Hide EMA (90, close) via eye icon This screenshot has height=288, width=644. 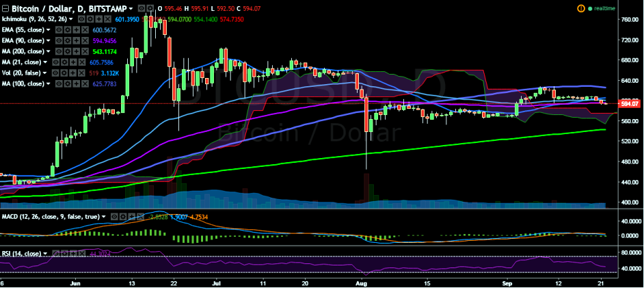point(59,40)
